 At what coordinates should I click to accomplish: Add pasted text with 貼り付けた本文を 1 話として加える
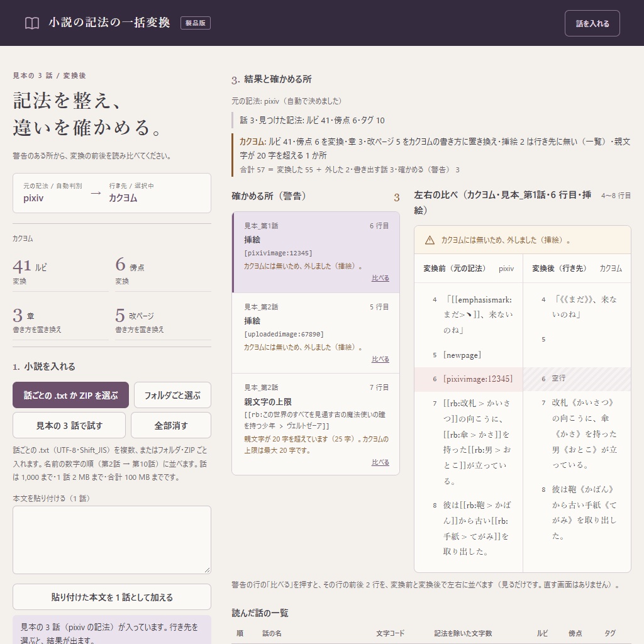[x=112, y=597]
